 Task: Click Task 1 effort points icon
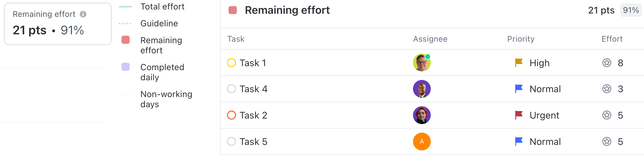point(607,63)
